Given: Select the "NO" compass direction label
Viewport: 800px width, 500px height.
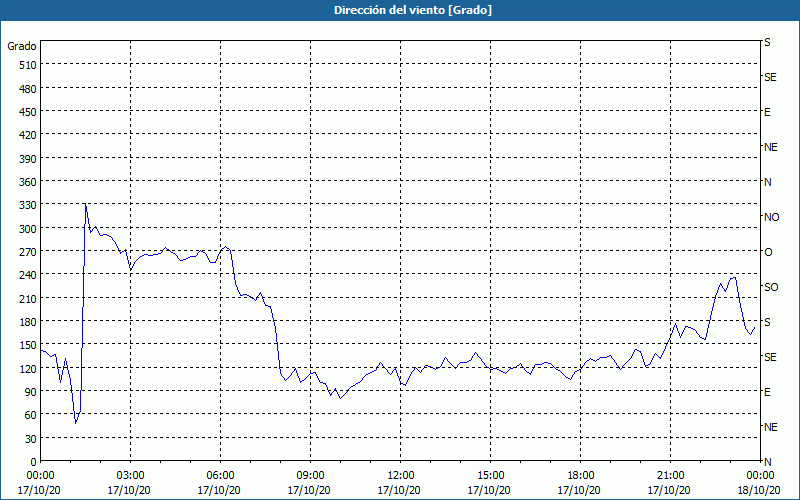Looking at the screenshot, I should click(771, 217).
